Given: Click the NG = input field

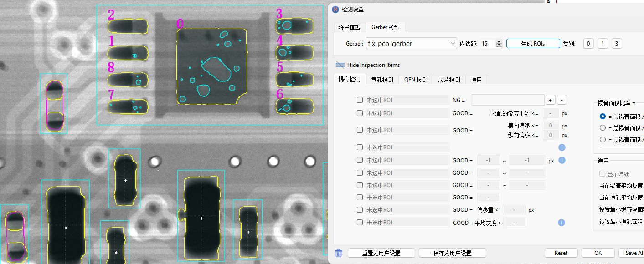Looking at the screenshot, I should coord(508,100).
